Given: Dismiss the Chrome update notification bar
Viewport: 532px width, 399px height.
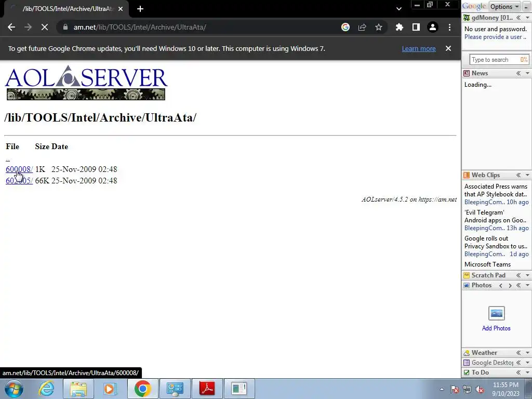Looking at the screenshot, I should click(x=448, y=48).
